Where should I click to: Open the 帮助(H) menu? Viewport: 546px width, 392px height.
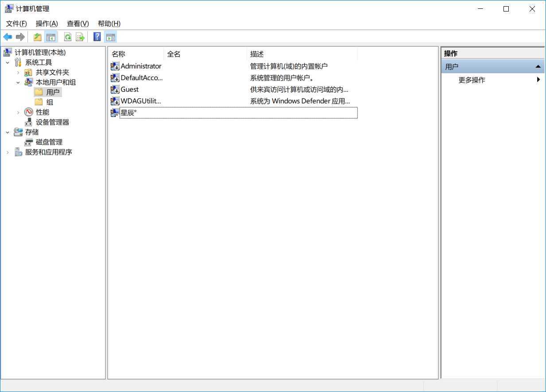(109, 23)
